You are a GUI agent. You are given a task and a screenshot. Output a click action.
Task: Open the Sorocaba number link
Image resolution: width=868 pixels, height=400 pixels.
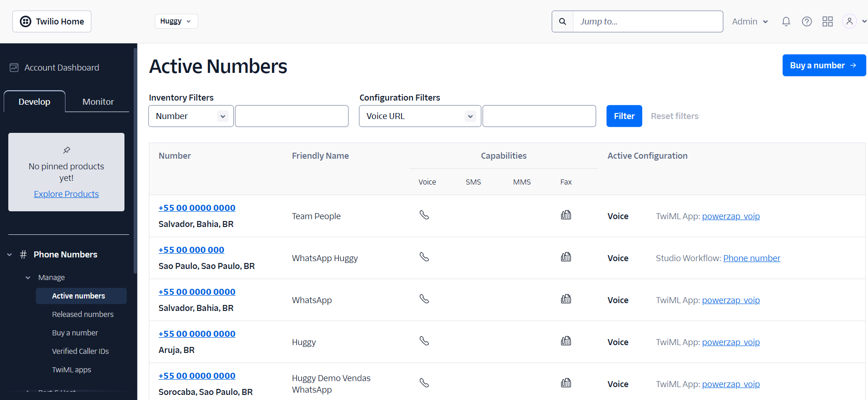(197, 376)
